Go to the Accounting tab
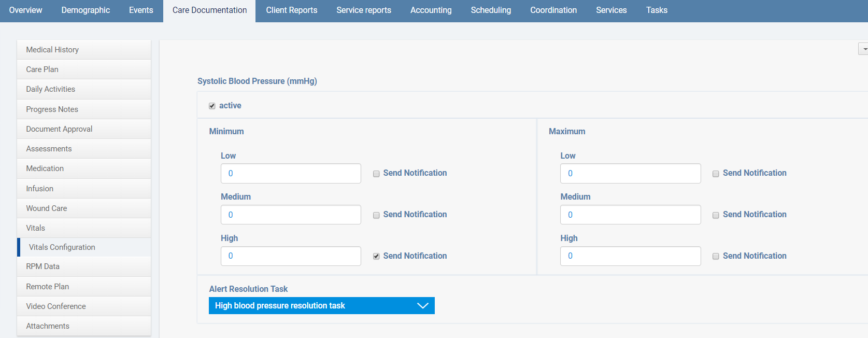This screenshot has height=338, width=868. tap(431, 10)
